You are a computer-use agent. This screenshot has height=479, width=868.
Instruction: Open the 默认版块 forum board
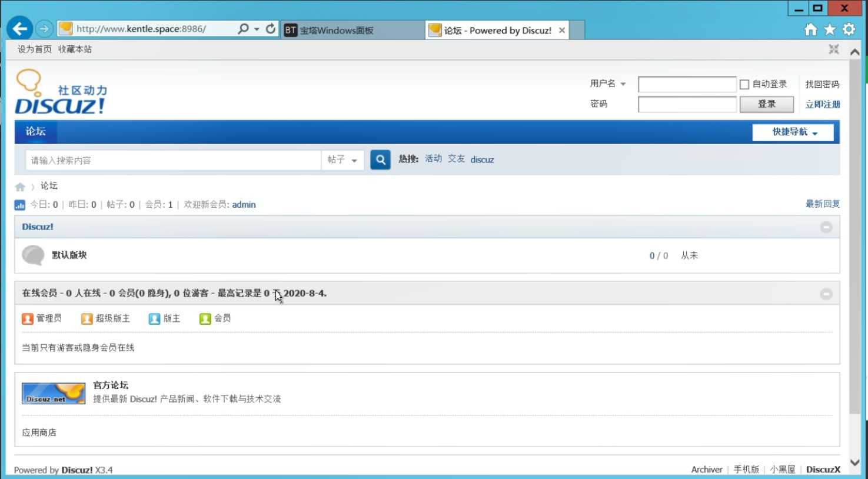pos(69,255)
